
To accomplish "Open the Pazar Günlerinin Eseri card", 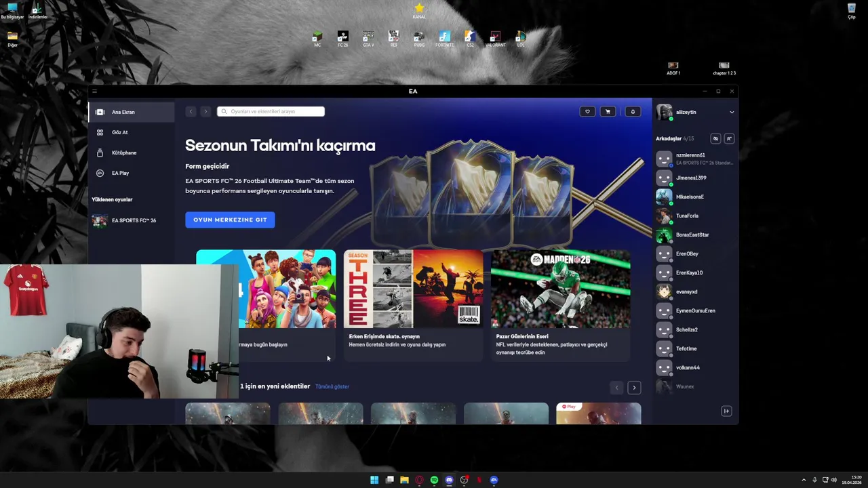I will pyautogui.click(x=561, y=305).
